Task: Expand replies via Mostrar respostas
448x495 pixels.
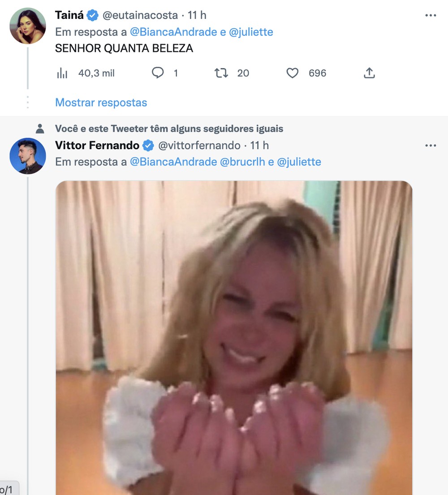Action: [100, 103]
